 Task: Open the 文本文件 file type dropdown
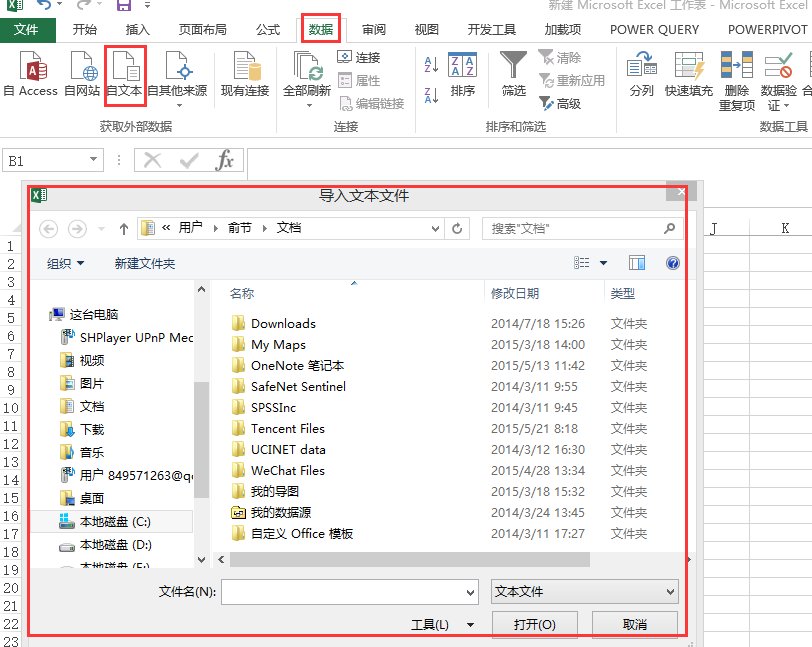tap(584, 592)
